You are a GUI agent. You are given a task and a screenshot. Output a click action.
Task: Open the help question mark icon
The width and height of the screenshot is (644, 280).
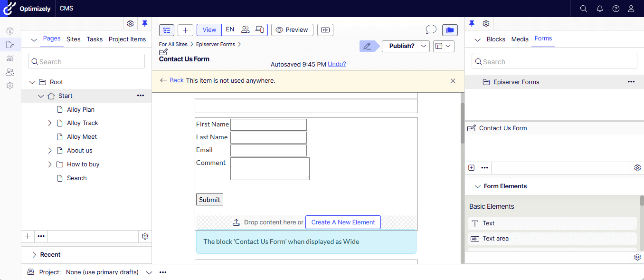(616, 9)
